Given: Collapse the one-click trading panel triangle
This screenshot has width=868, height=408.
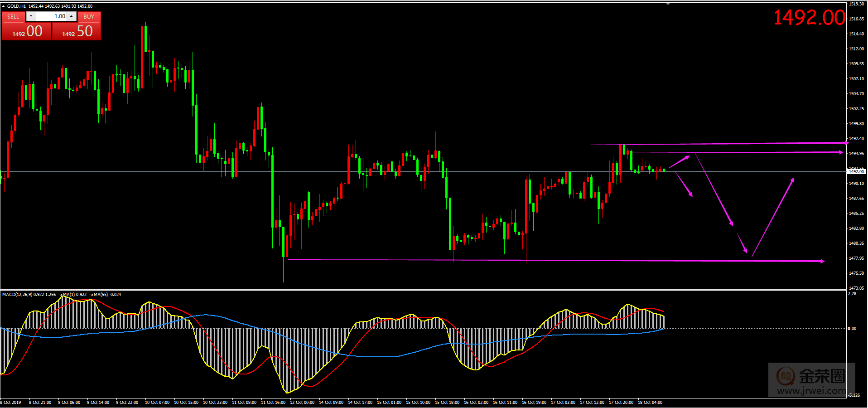Looking at the screenshot, I should tap(3, 6).
